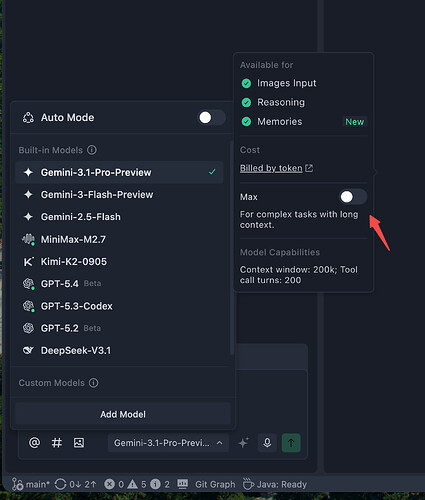The image size is (425, 500).
Task: Choose DeepSeek-V3.1 from the list
Action: click(x=119, y=350)
